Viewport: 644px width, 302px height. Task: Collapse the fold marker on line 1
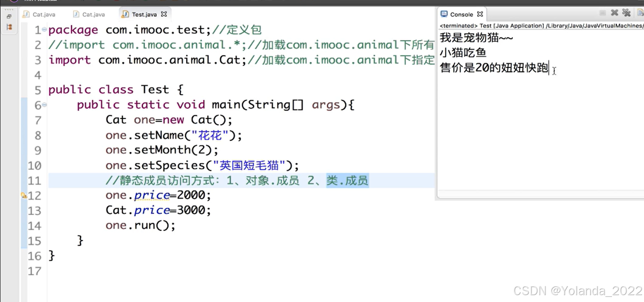45,30
